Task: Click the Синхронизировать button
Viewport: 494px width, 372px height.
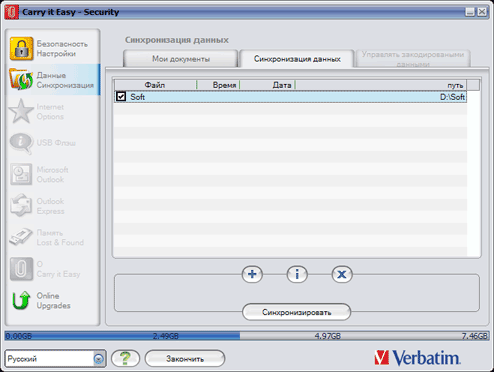Action: pyautogui.click(x=296, y=312)
